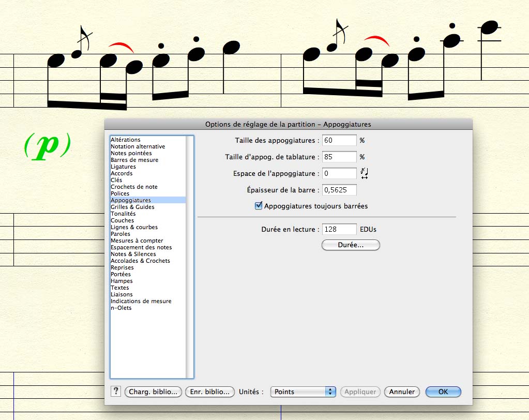Screen dimensions: 529x420
Task: Click 'Charg. biblio...' button
Action: tap(153, 392)
